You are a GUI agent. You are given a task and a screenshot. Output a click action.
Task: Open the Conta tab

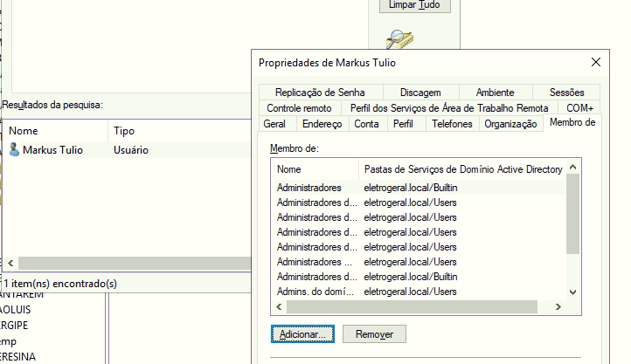pyautogui.click(x=366, y=124)
